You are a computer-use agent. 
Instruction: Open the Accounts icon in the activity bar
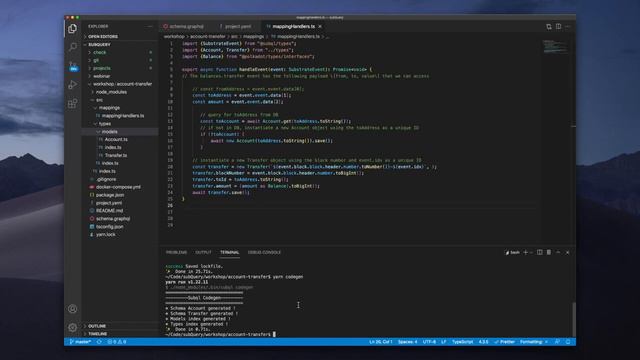pyautogui.click(x=73, y=309)
